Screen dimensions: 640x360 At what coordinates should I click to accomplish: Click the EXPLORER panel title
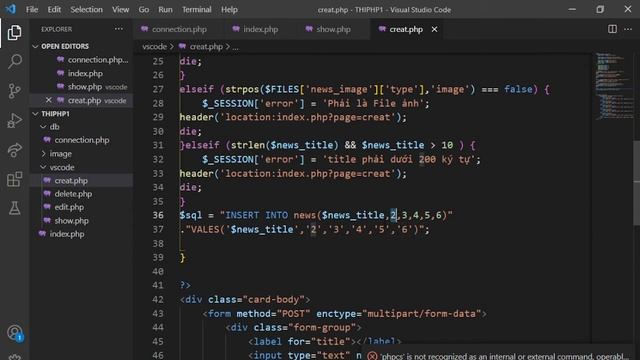tap(56, 29)
